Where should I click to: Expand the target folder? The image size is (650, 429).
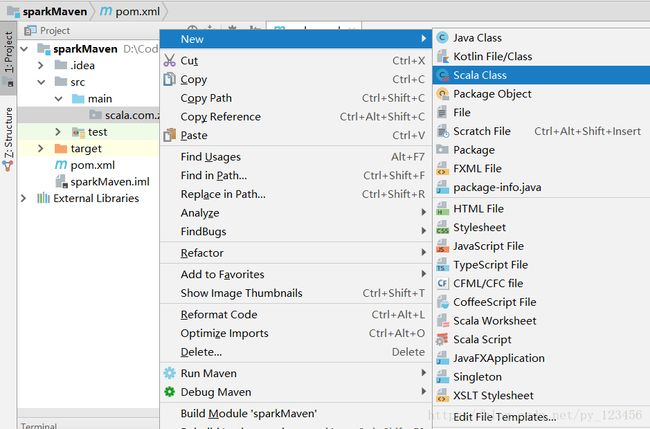click(x=41, y=148)
